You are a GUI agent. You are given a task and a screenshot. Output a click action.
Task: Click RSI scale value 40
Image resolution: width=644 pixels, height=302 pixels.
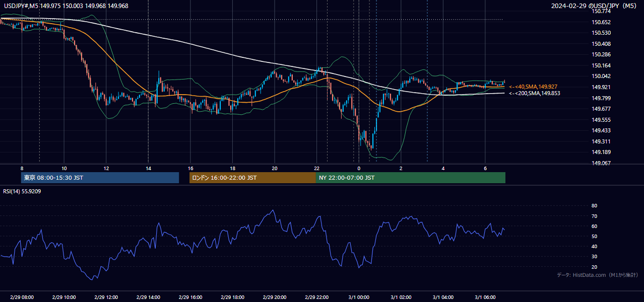(x=595, y=247)
